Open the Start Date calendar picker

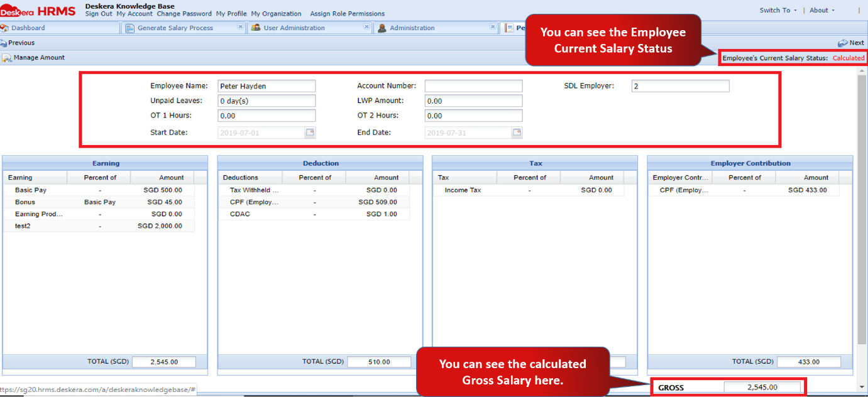tap(309, 132)
